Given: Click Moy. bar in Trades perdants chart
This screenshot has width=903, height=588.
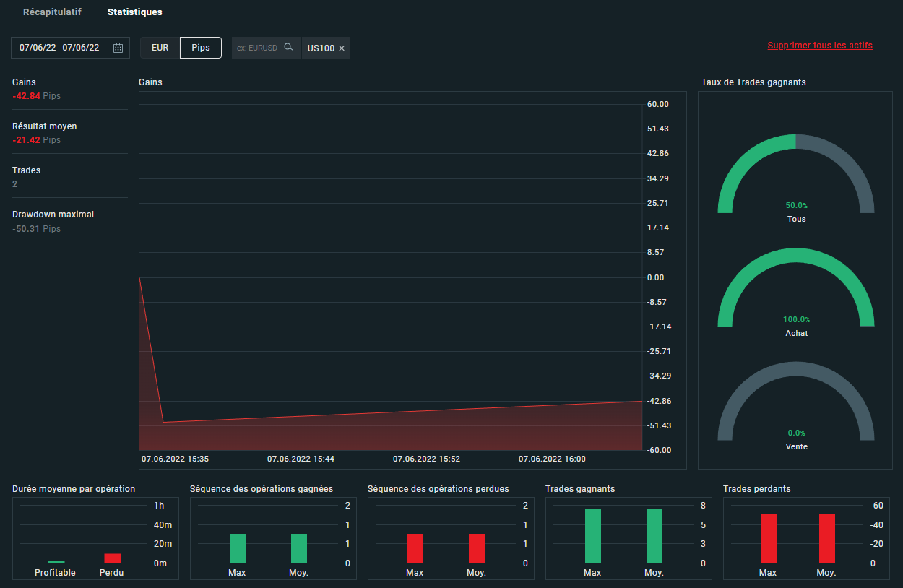Looking at the screenshot, I should [826, 538].
